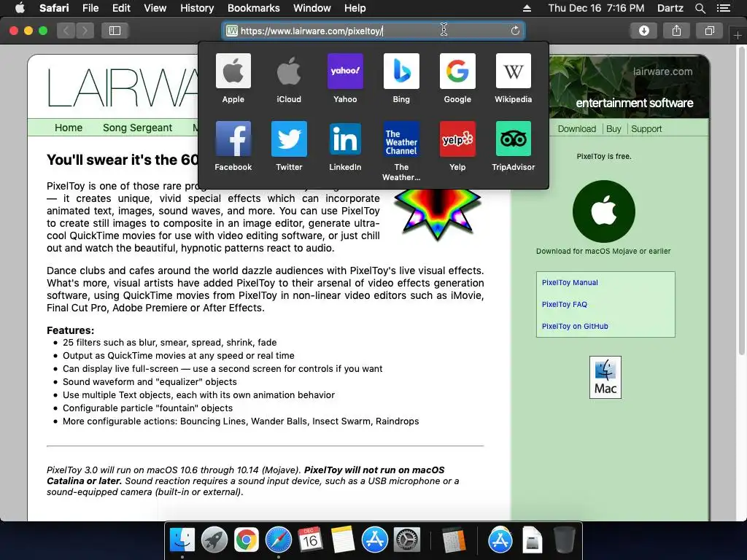Show Safari downloads list
Image resolution: width=747 pixels, height=560 pixels.
pyautogui.click(x=643, y=31)
